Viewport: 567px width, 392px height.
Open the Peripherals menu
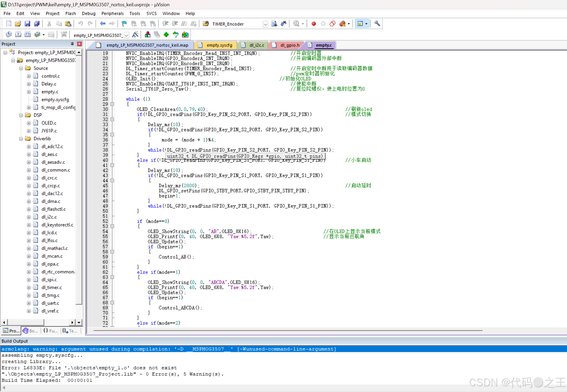pos(112,14)
